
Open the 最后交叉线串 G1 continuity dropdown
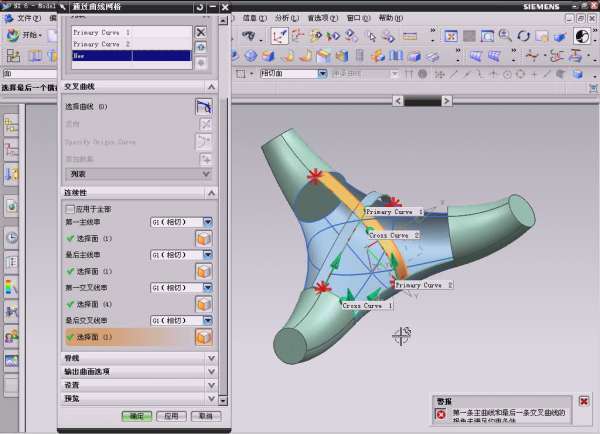point(208,320)
